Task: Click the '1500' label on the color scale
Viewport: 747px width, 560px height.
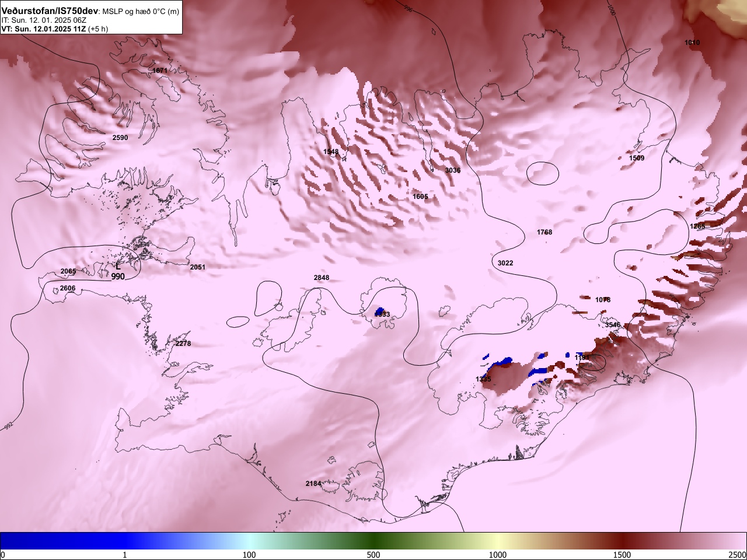Action: pos(622,554)
